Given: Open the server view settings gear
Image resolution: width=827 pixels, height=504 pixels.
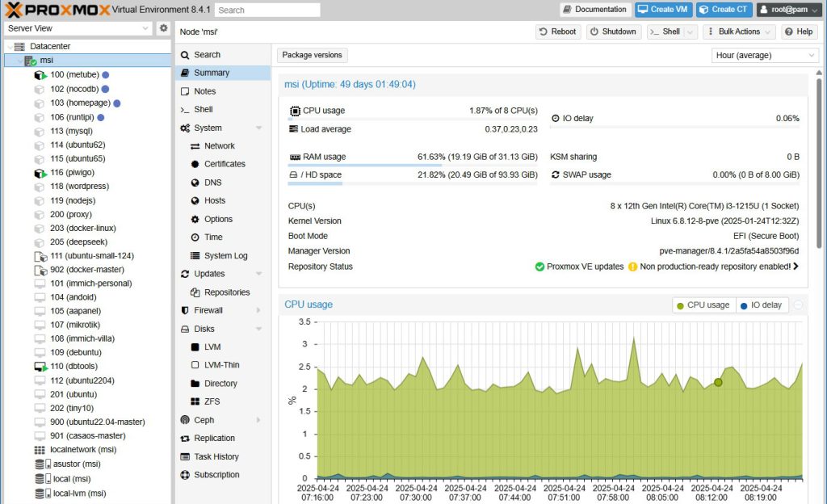Looking at the screenshot, I should pyautogui.click(x=163, y=28).
